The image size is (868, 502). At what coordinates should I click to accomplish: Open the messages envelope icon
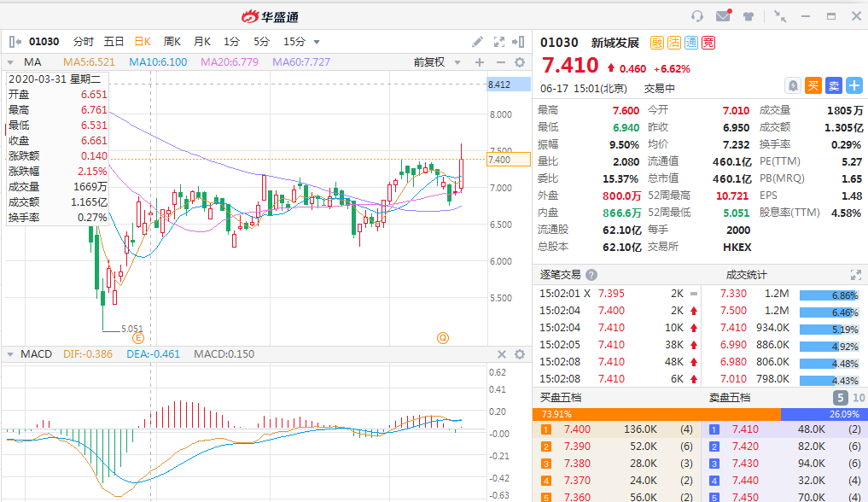coord(723,16)
